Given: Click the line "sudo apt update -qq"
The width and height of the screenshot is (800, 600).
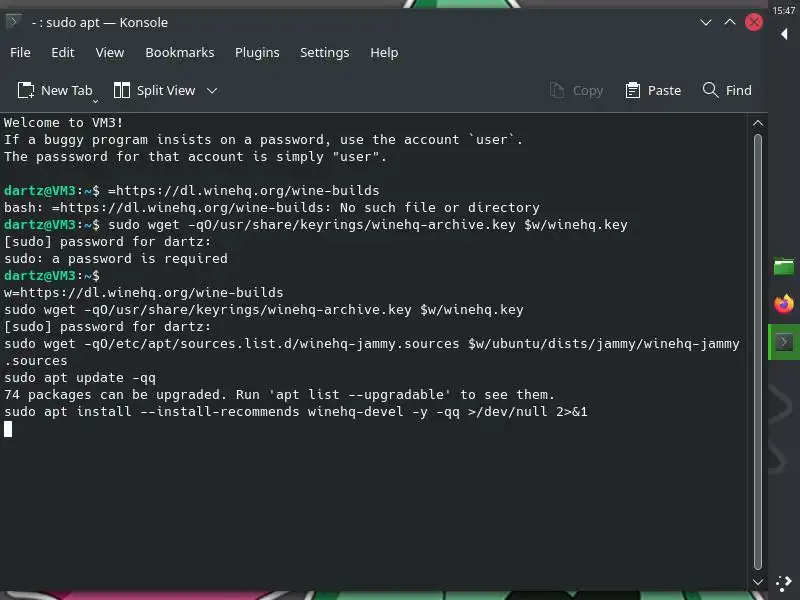Looking at the screenshot, I should (x=80, y=378).
